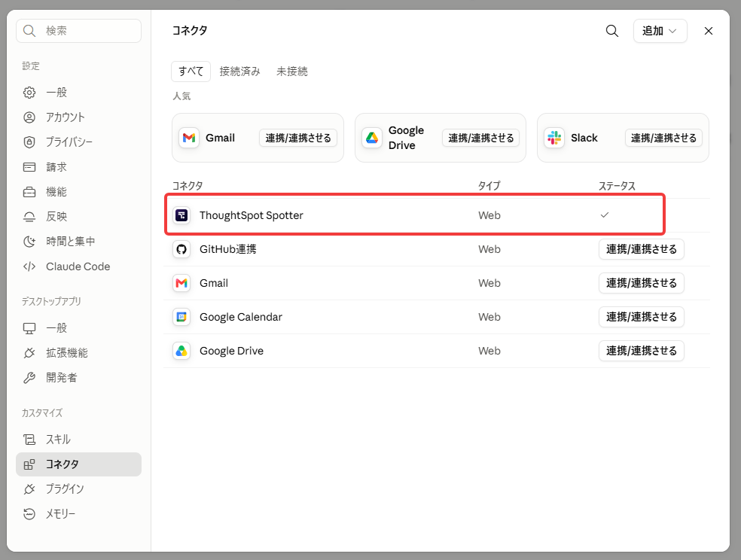Click the タイプ column header
The image size is (741, 560).
pyautogui.click(x=489, y=186)
